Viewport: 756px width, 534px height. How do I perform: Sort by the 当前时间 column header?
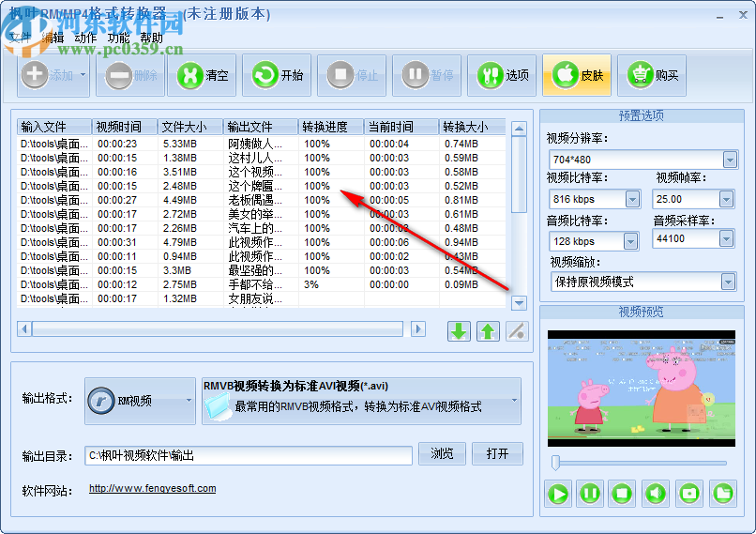[x=401, y=127]
